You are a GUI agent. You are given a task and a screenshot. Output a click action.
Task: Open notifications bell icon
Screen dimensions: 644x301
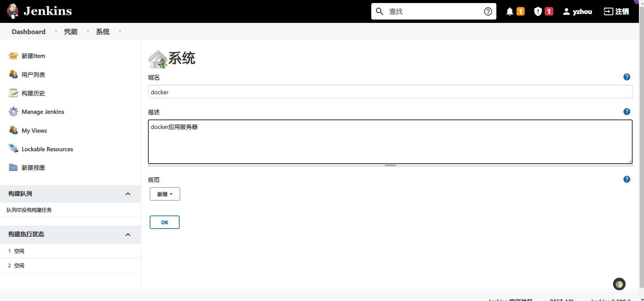tap(510, 11)
